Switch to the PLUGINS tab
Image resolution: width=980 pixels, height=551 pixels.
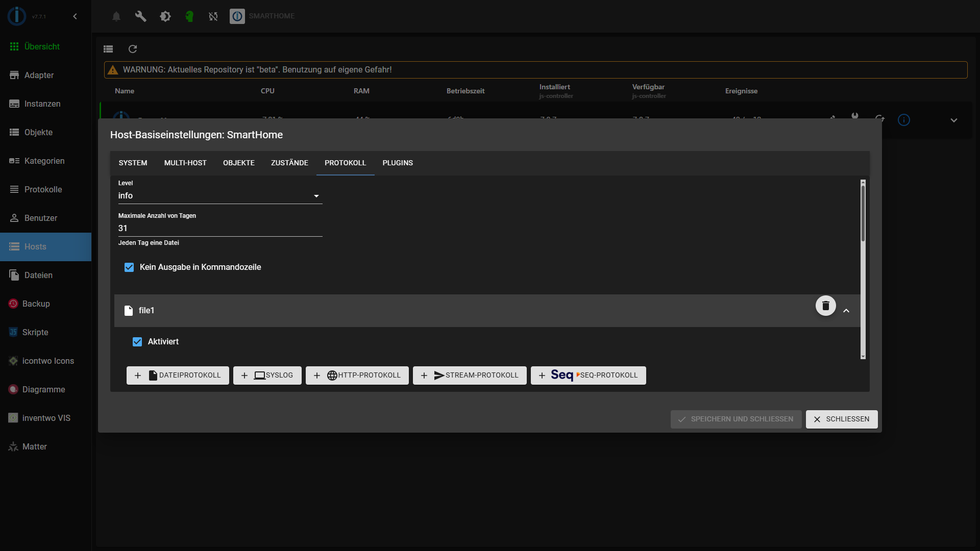(x=398, y=163)
